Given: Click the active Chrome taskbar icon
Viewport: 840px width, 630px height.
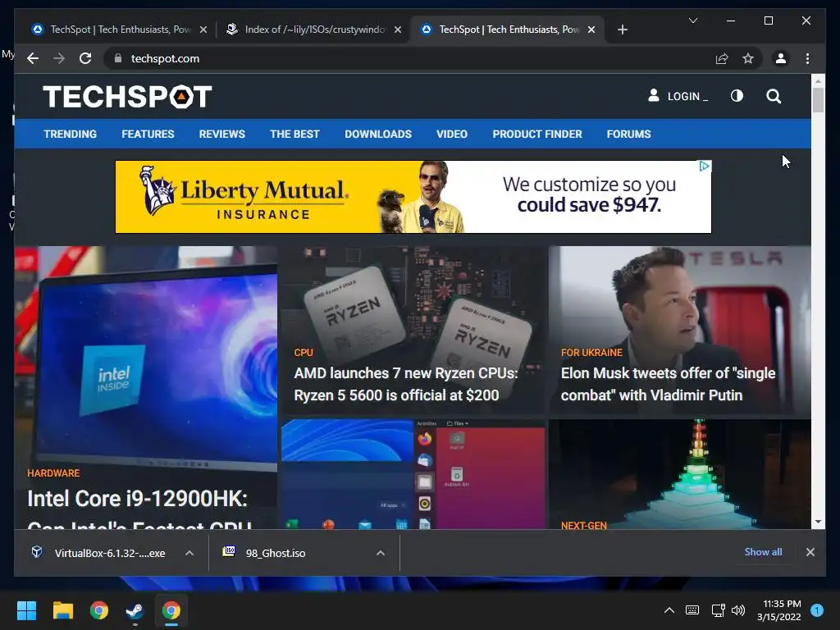Looking at the screenshot, I should 171,610.
